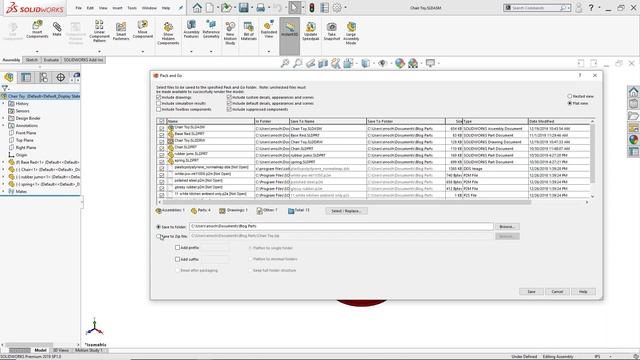Click Browse button for Save to folder

507,227
